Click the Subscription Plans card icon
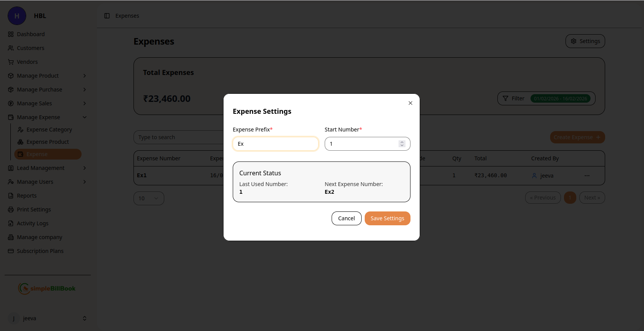The width and height of the screenshot is (644, 331). (11, 251)
